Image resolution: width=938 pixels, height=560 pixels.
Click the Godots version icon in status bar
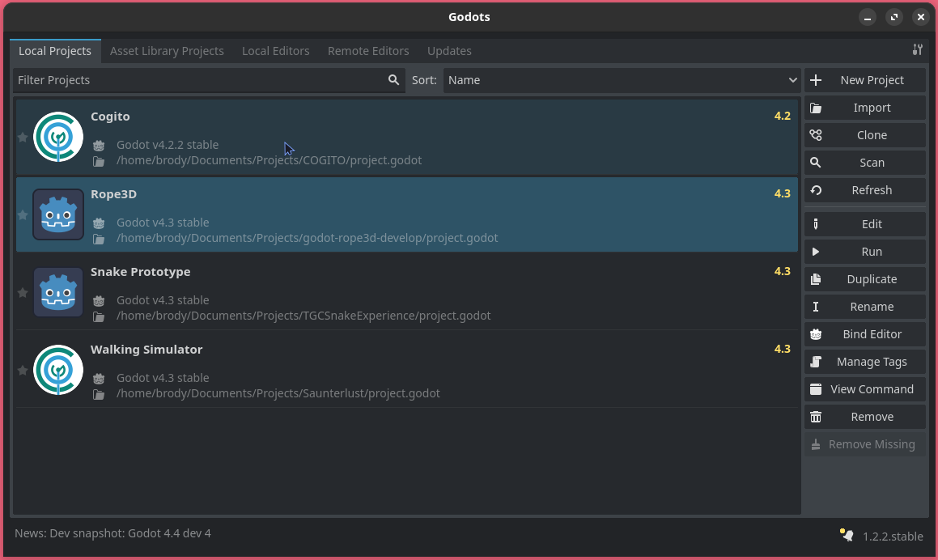click(847, 535)
